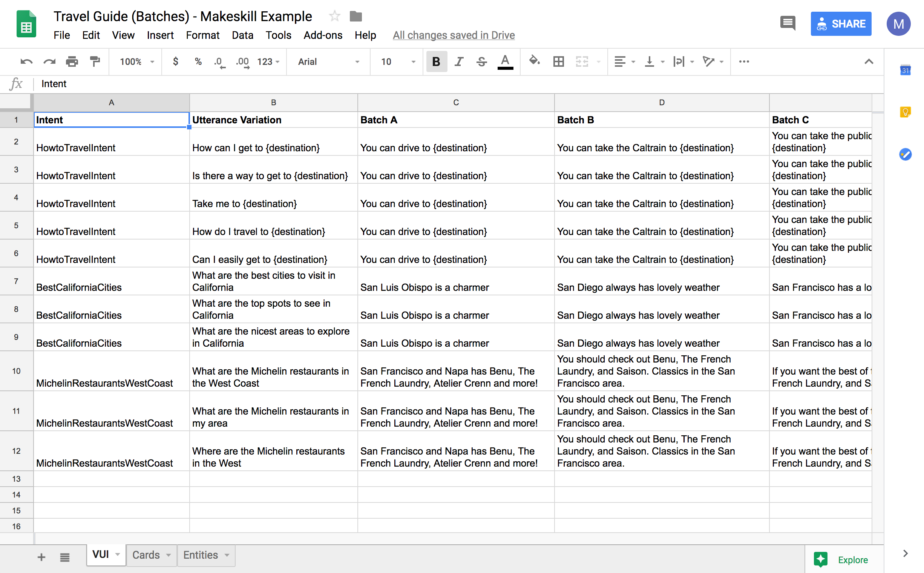
Task: Open the zoom 100% dropdown
Action: pyautogui.click(x=137, y=61)
